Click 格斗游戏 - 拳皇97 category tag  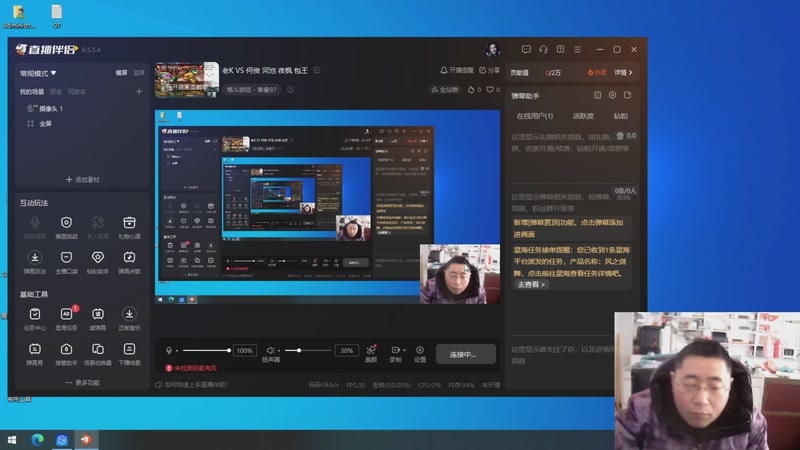(252, 90)
